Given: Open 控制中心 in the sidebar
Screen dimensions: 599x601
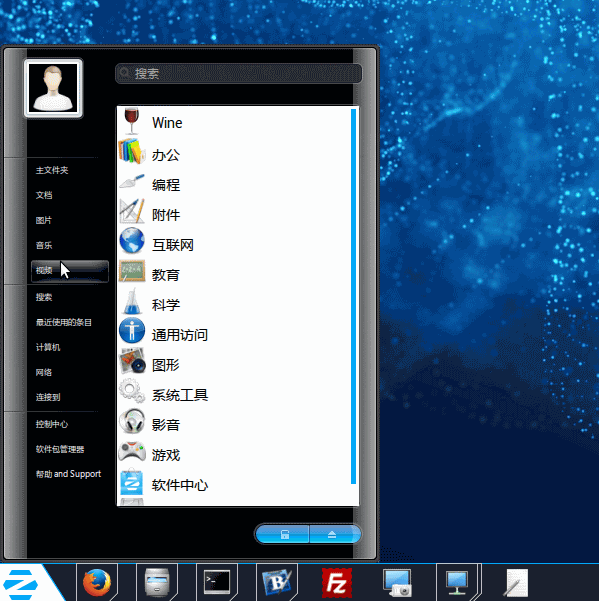Looking at the screenshot, I should [52, 424].
